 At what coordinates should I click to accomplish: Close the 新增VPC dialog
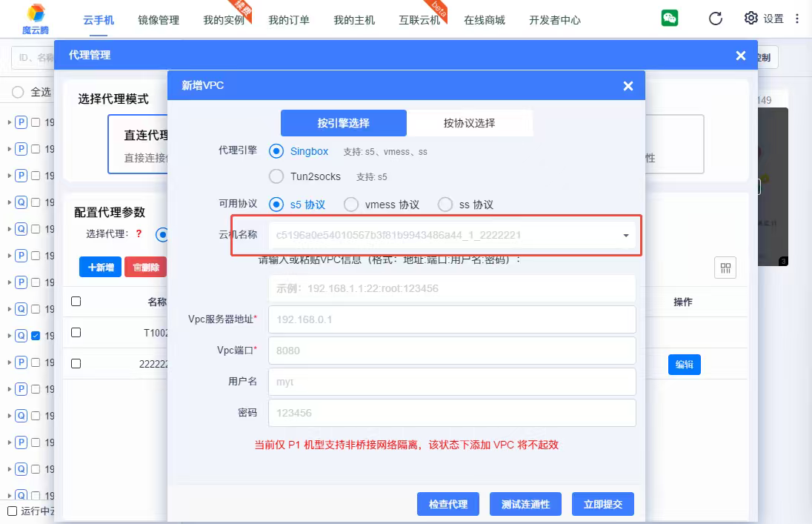(628, 86)
